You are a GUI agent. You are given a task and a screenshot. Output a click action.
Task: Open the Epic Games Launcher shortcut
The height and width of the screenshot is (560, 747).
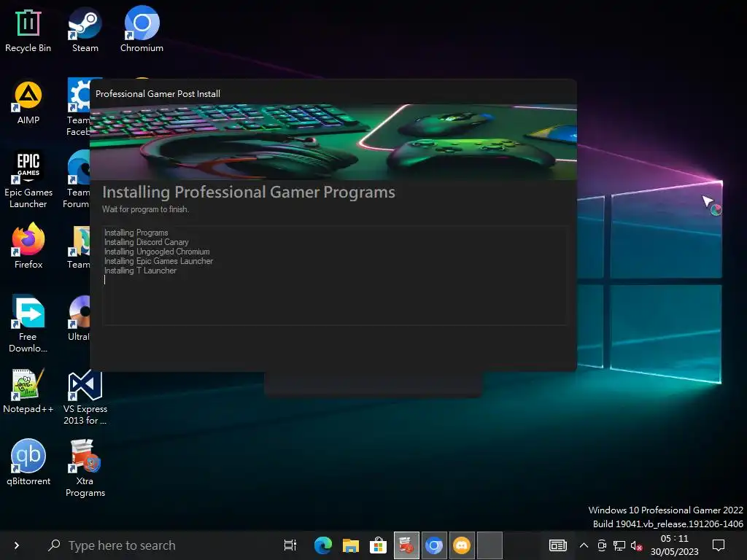tap(28, 180)
